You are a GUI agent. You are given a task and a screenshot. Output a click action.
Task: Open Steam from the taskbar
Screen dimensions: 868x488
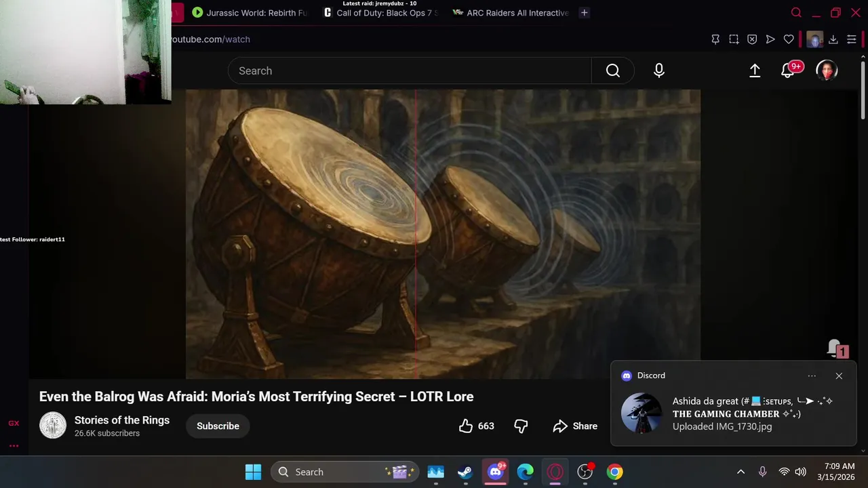click(x=465, y=472)
